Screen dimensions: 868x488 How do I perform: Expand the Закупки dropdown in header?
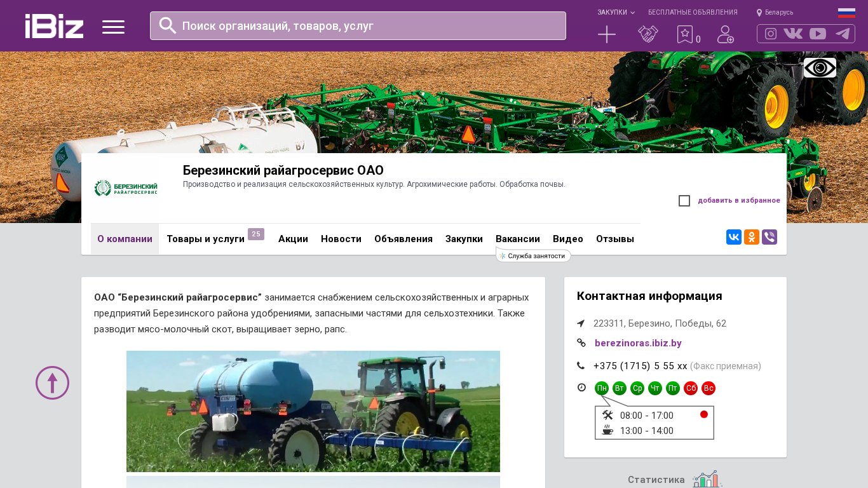[x=616, y=13]
